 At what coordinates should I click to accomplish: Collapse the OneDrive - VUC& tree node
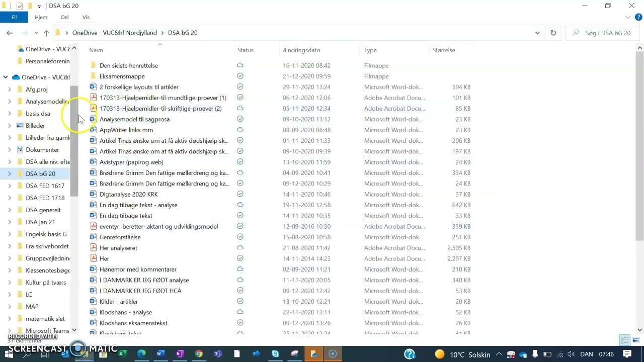pyautogui.click(x=6, y=77)
